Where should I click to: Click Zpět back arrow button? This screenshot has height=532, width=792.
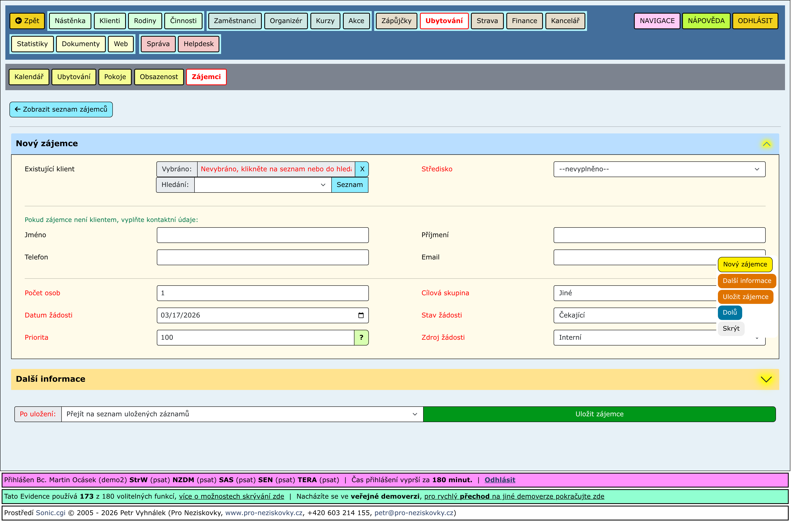tap(27, 21)
